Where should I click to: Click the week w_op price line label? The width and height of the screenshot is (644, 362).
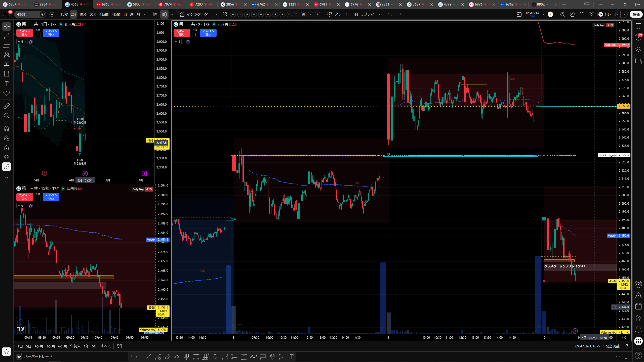(x=607, y=155)
